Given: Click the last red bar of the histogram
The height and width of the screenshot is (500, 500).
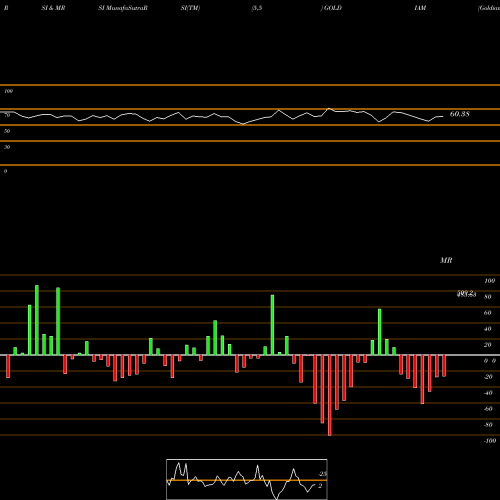Looking at the screenshot, I should [444, 366].
